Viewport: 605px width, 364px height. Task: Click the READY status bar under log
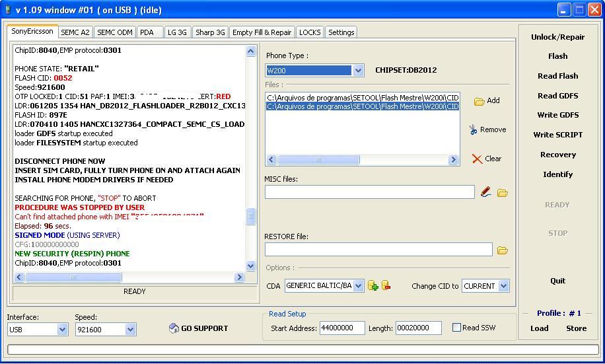pyautogui.click(x=134, y=292)
